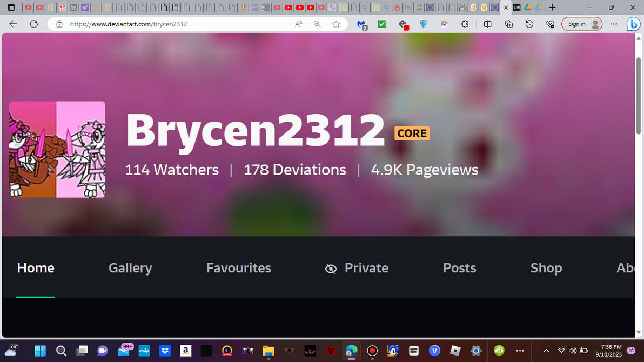The height and width of the screenshot is (362, 644).
Task: Add this page to favorites
Action: click(x=336, y=24)
